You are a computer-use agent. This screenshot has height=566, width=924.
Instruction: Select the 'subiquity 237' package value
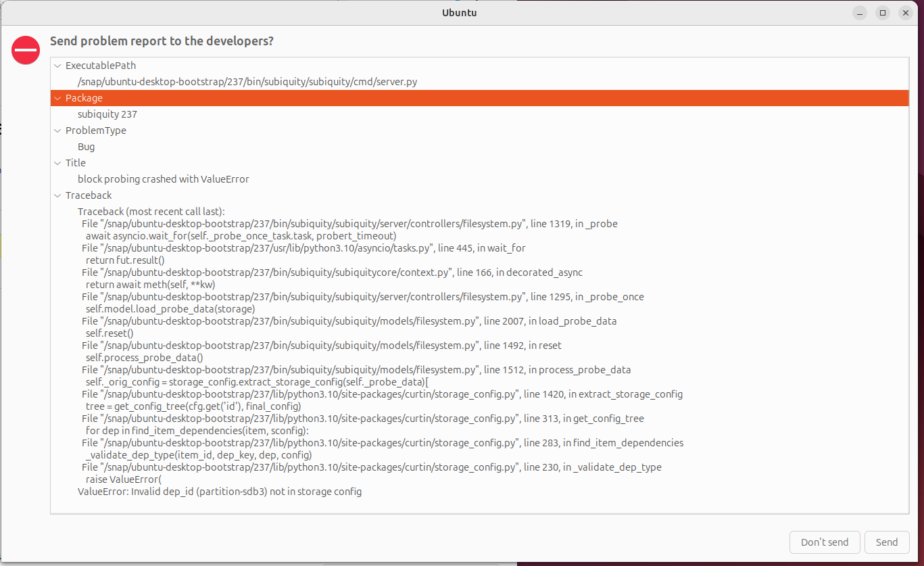(x=107, y=114)
